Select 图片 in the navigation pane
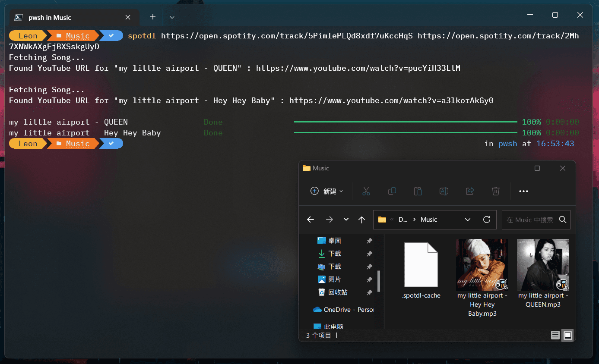This screenshot has height=364, width=599. pyautogui.click(x=335, y=279)
